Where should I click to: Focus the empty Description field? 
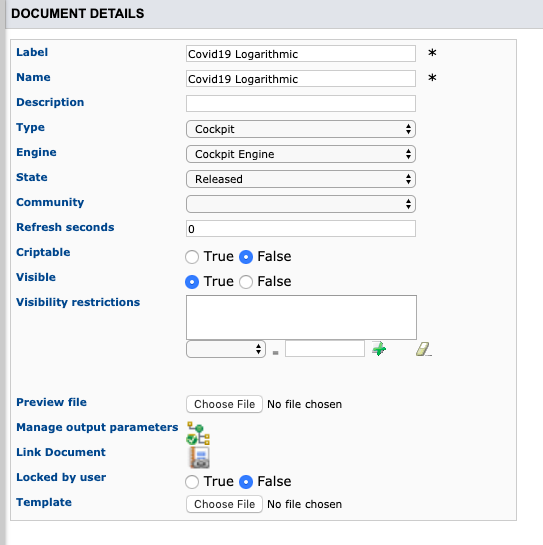tap(301, 104)
